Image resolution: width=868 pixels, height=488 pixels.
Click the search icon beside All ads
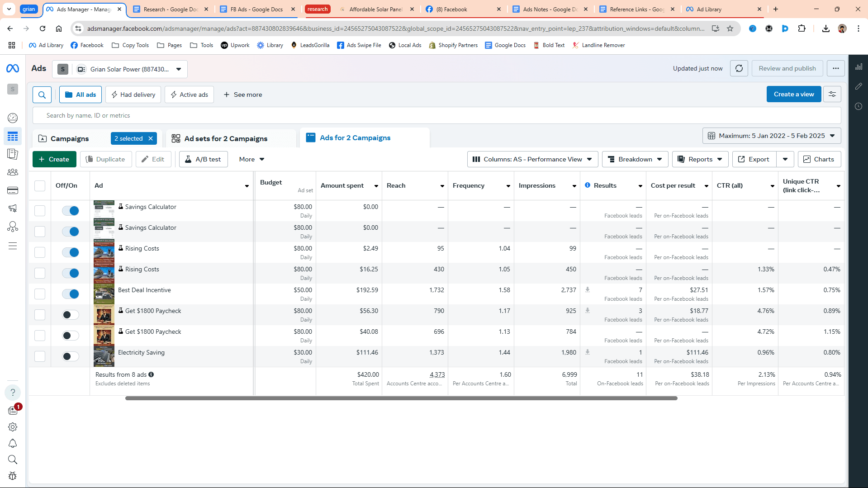click(x=42, y=95)
